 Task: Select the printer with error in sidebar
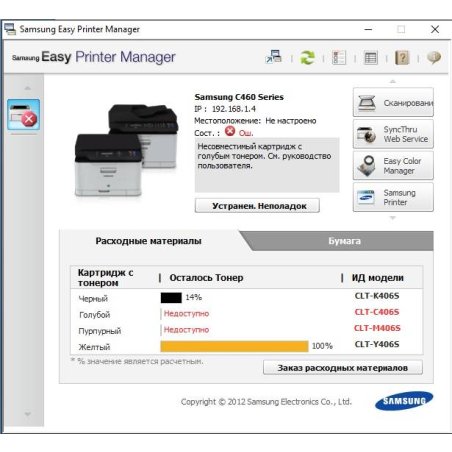(x=24, y=114)
